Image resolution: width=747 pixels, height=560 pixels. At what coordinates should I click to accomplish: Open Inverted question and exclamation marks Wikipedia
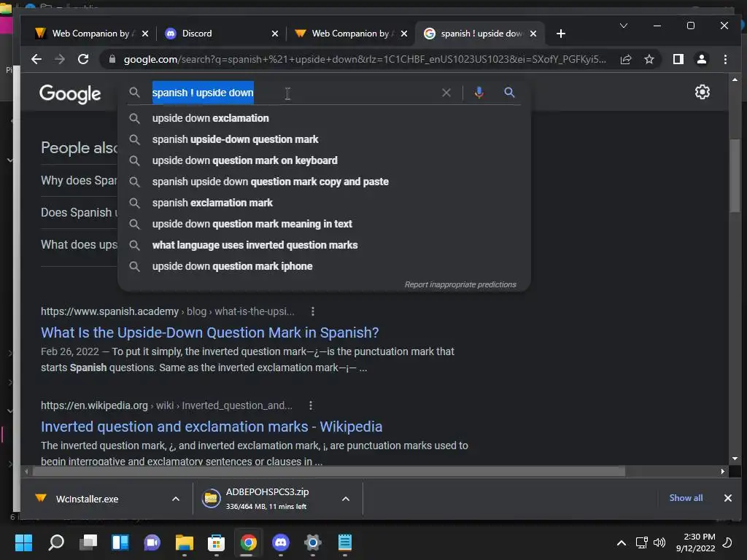(212, 427)
